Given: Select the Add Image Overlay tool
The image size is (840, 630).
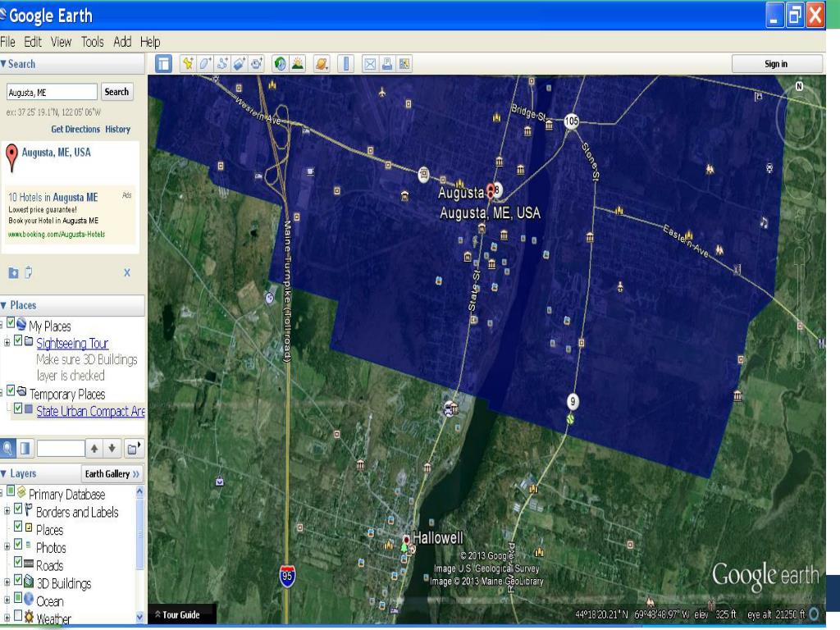Looking at the screenshot, I should coord(239,64).
